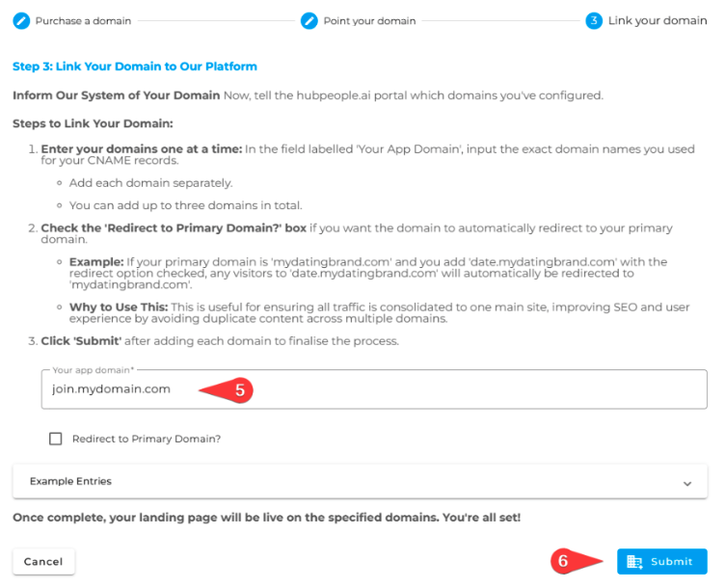Click the building icon inside the Submit button
The height and width of the screenshot is (588, 725).
click(x=634, y=562)
